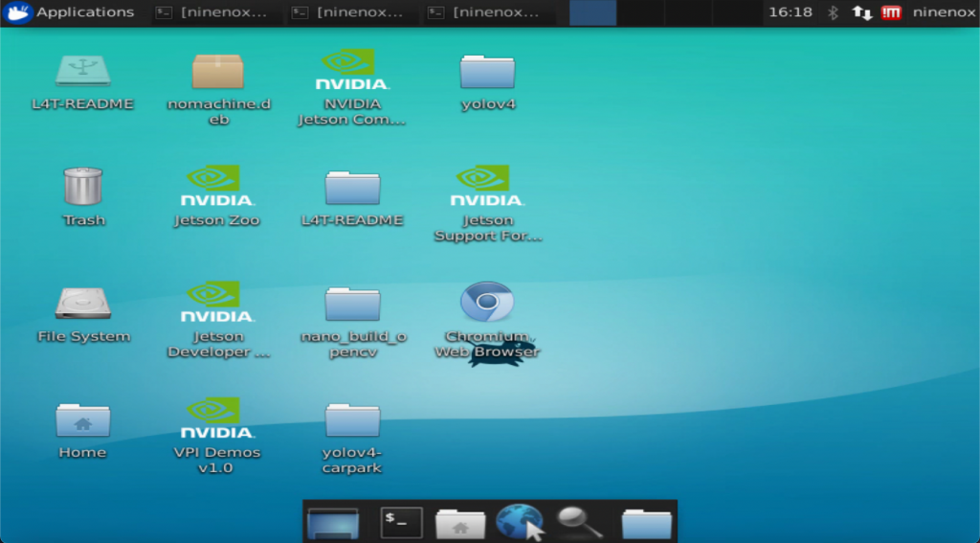This screenshot has width=980, height=543.
Task: Click the 16:18 clock in the panel
Action: coord(790,12)
